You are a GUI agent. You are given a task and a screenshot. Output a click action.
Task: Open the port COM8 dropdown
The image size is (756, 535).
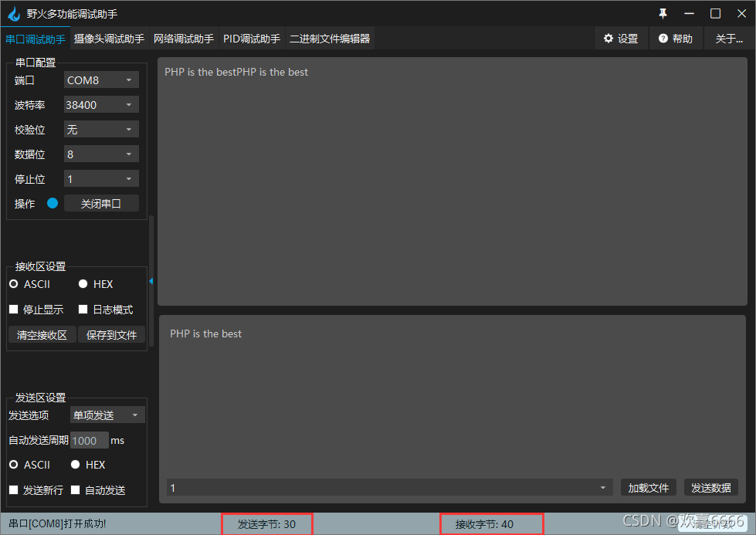click(x=101, y=80)
